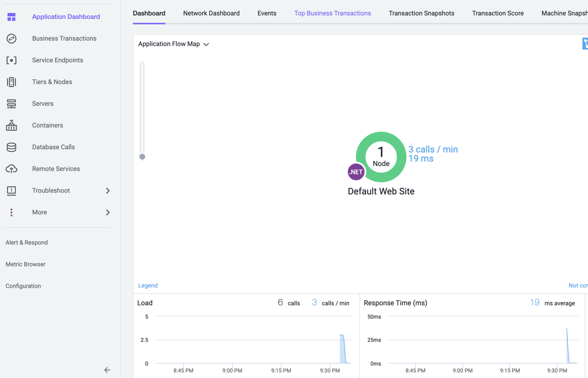Open the Transaction Snapshots tab
Image resolution: width=588 pixels, height=378 pixels.
(x=421, y=13)
